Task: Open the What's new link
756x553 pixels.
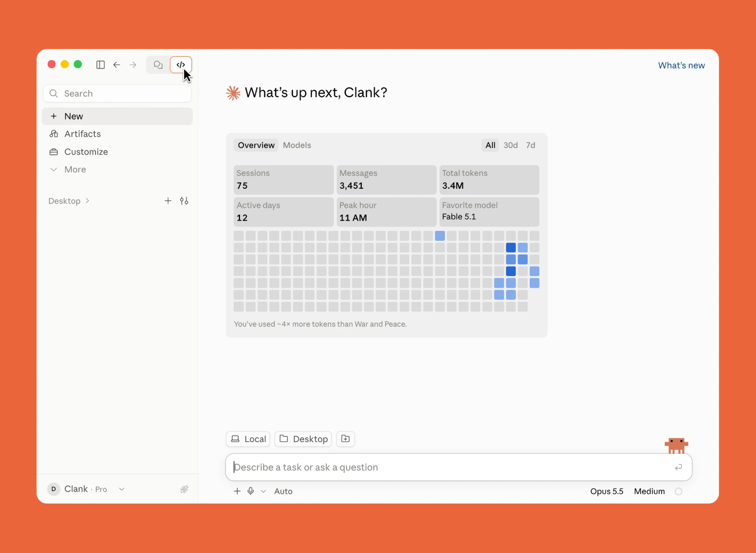Action: (x=681, y=65)
